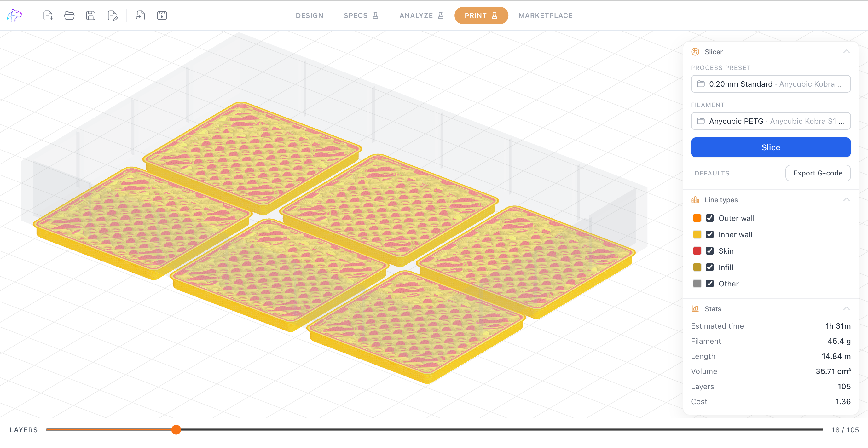Open a file using the folder icon
Viewport: 868px width, 448px height.
pyautogui.click(x=69, y=15)
